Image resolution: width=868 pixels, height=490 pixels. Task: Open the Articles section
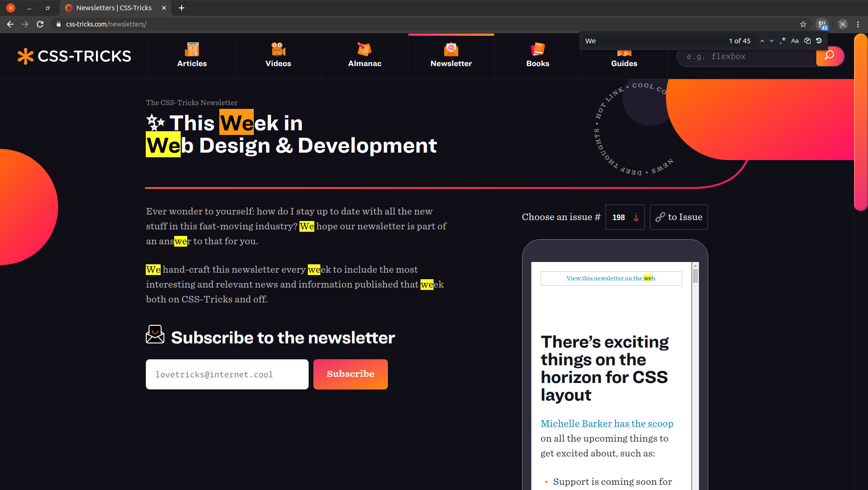(192, 56)
